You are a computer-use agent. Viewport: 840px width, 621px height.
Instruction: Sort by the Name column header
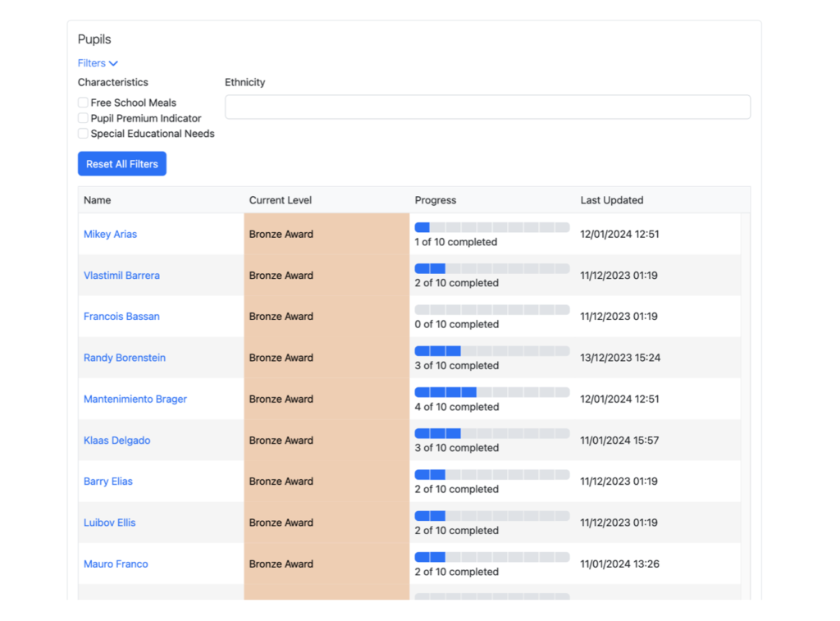pyautogui.click(x=97, y=200)
